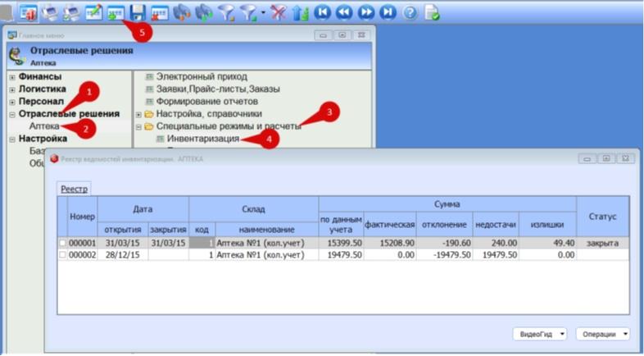Jump to last record navigation button
The height and width of the screenshot is (356, 644).
click(388, 13)
